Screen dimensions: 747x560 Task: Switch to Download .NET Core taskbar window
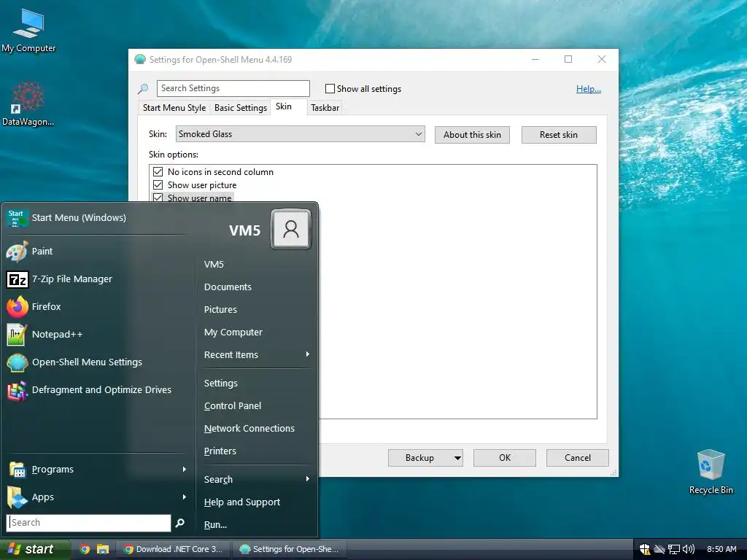(x=173, y=549)
